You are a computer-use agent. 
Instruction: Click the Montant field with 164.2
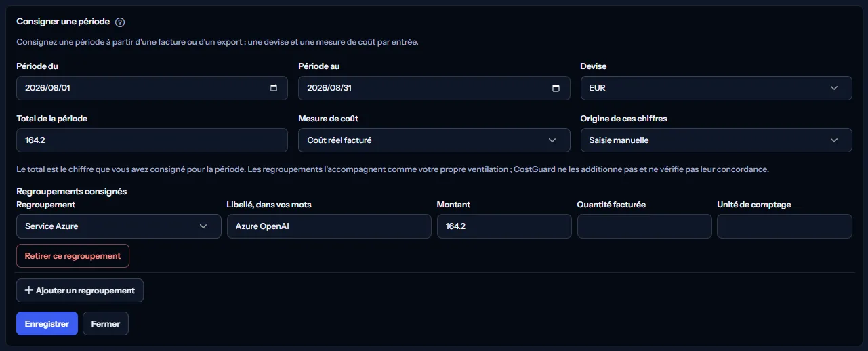(x=504, y=226)
